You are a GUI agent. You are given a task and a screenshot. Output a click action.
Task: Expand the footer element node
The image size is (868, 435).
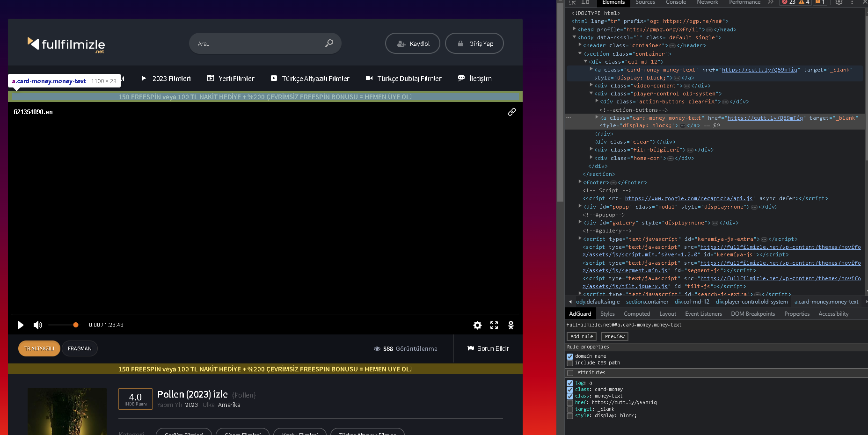(580, 182)
